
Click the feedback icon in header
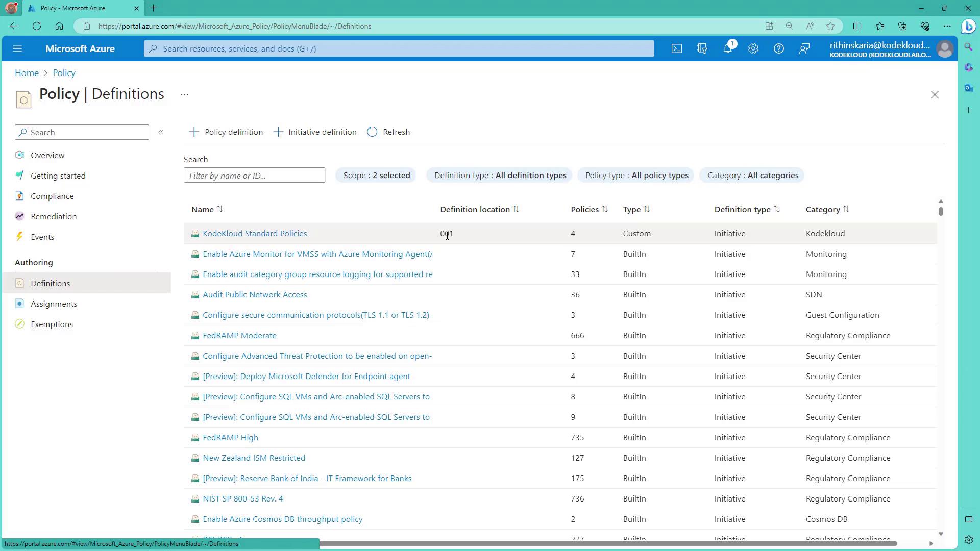click(x=804, y=49)
